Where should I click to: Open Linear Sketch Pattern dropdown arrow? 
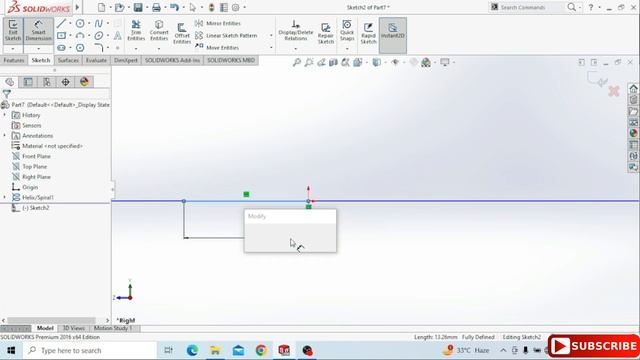pos(271,36)
